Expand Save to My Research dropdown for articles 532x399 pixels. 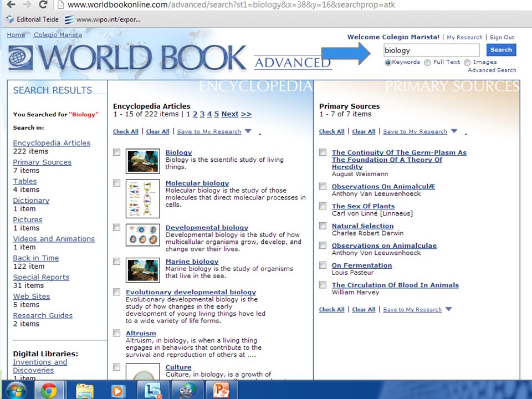point(248,131)
